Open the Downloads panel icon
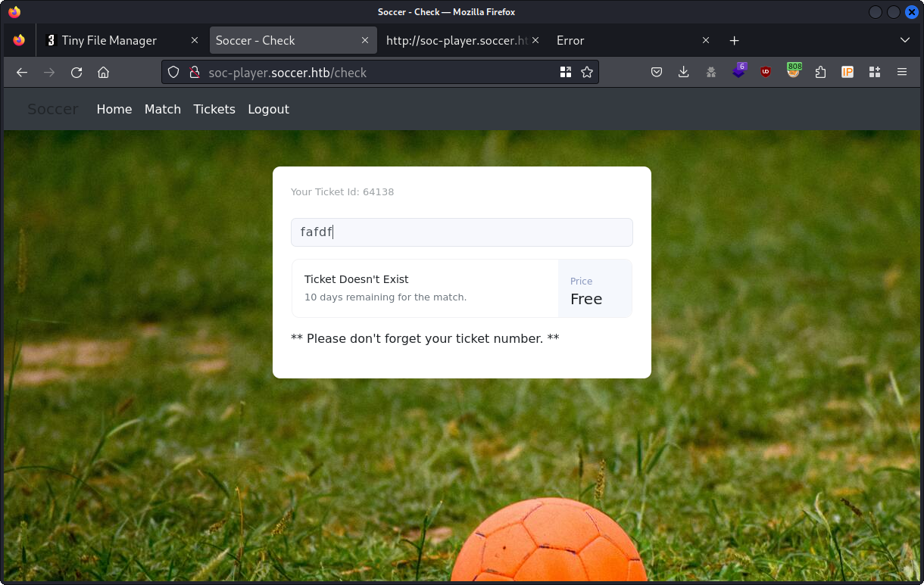The height and width of the screenshot is (585, 924). [683, 73]
